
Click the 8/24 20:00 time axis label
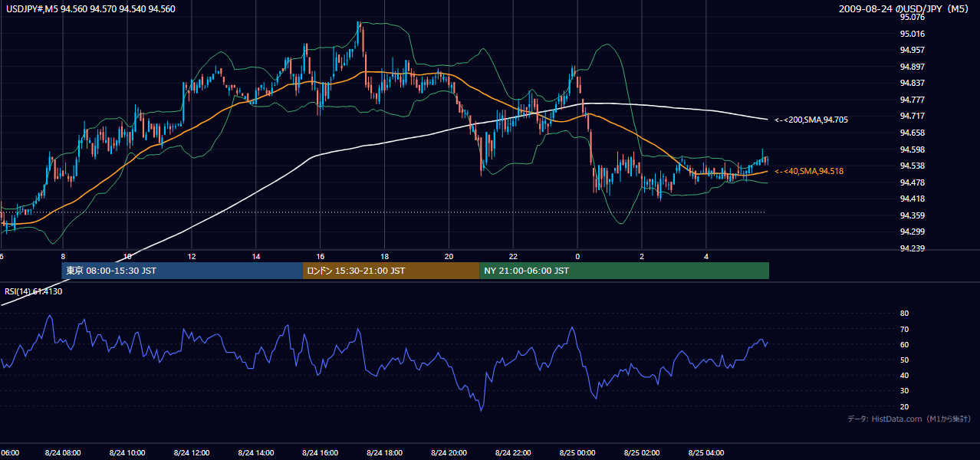[449, 452]
